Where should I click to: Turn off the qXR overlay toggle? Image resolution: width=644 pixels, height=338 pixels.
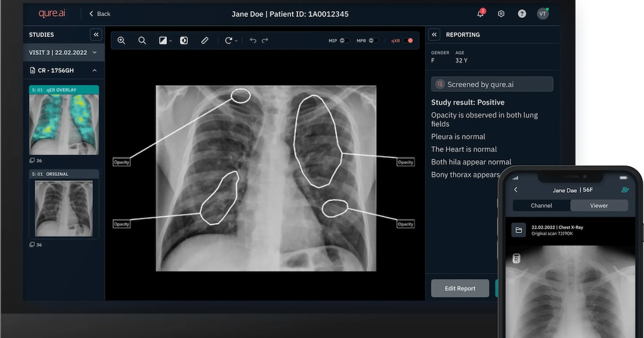pyautogui.click(x=408, y=40)
